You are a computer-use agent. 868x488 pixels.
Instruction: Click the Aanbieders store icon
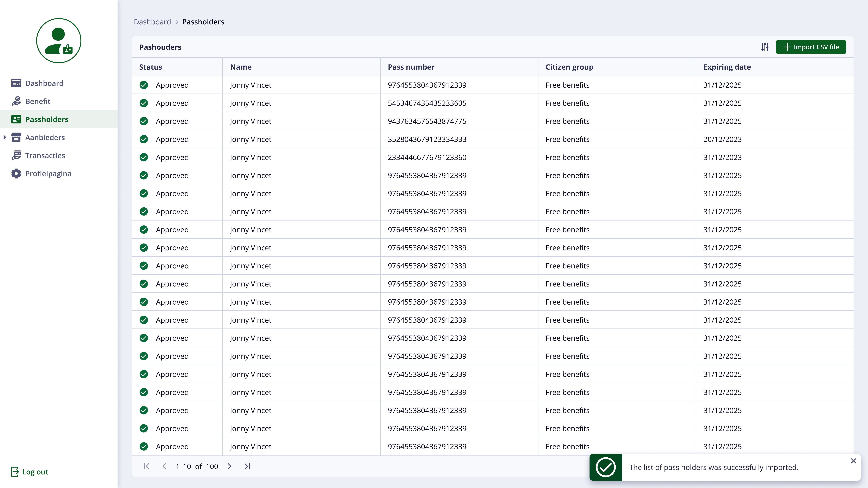click(16, 137)
